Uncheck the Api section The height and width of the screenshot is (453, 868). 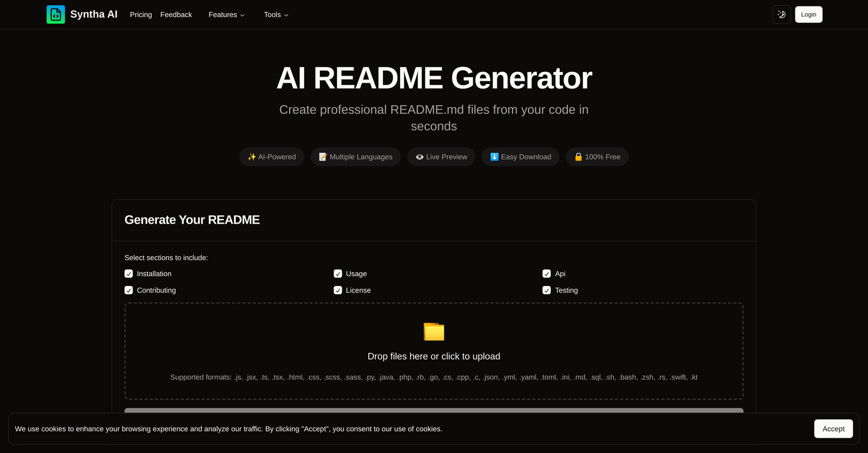546,273
